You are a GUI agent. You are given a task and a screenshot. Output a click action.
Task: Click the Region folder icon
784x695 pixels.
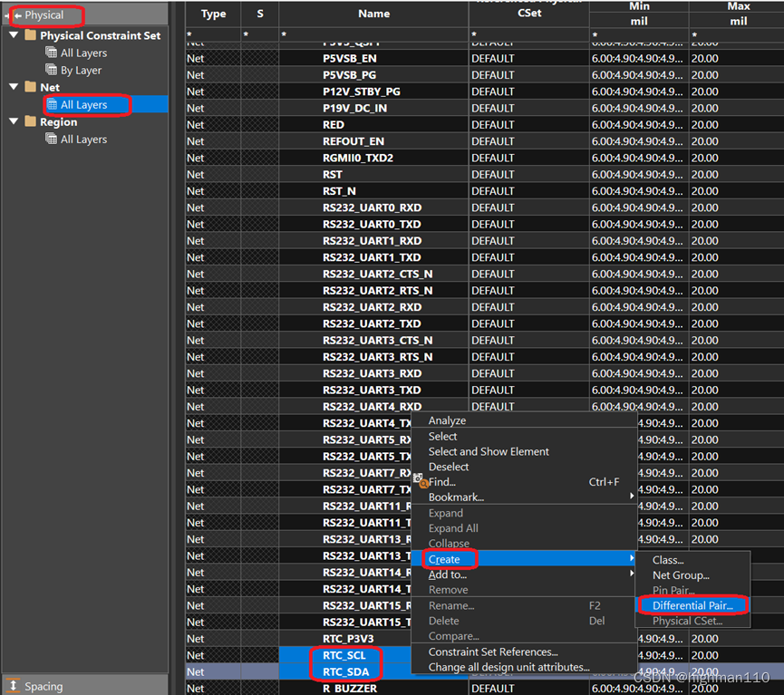pyautogui.click(x=30, y=121)
